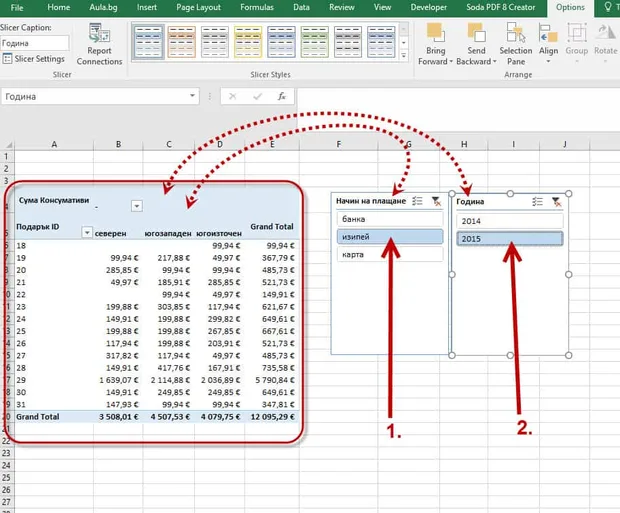
Task: Apply the dark gray slicer style with black dashes
Action: tap(348, 42)
